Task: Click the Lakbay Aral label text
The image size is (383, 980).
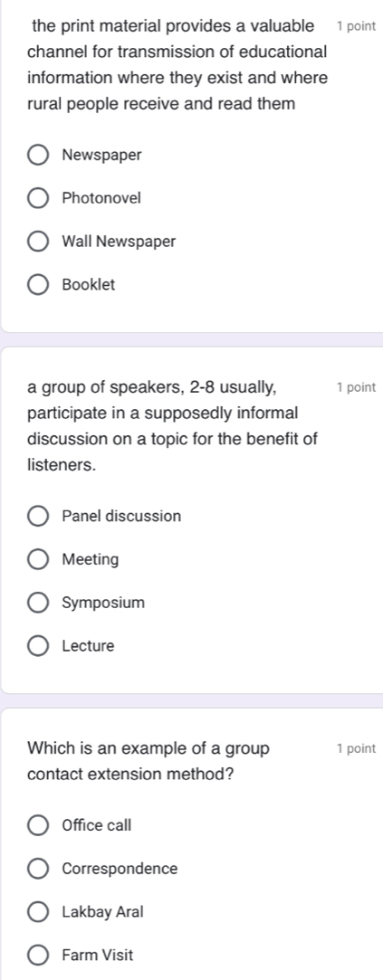Action: click(103, 912)
